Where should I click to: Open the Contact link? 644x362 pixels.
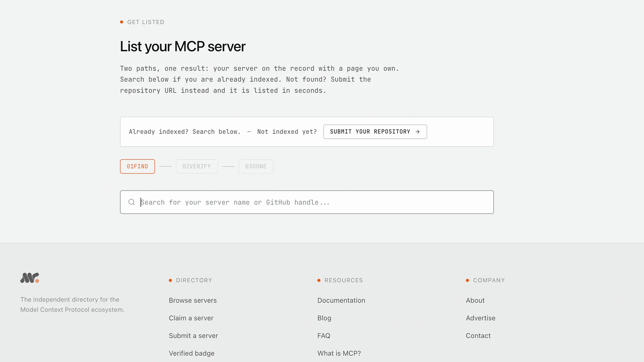point(478,336)
